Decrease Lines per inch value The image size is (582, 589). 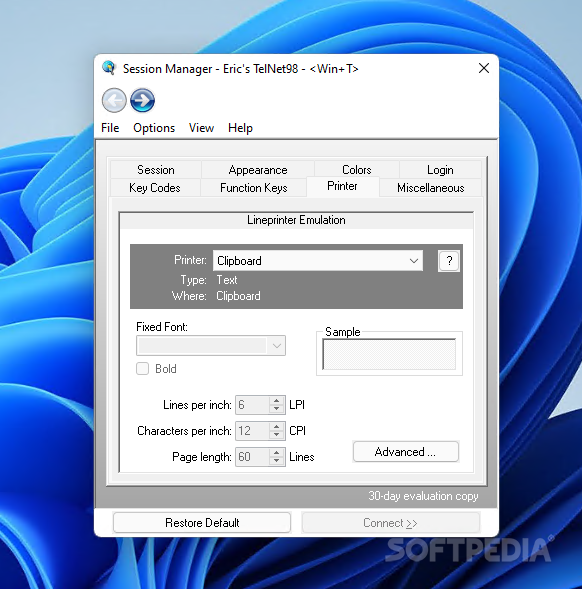pyautogui.click(x=277, y=409)
